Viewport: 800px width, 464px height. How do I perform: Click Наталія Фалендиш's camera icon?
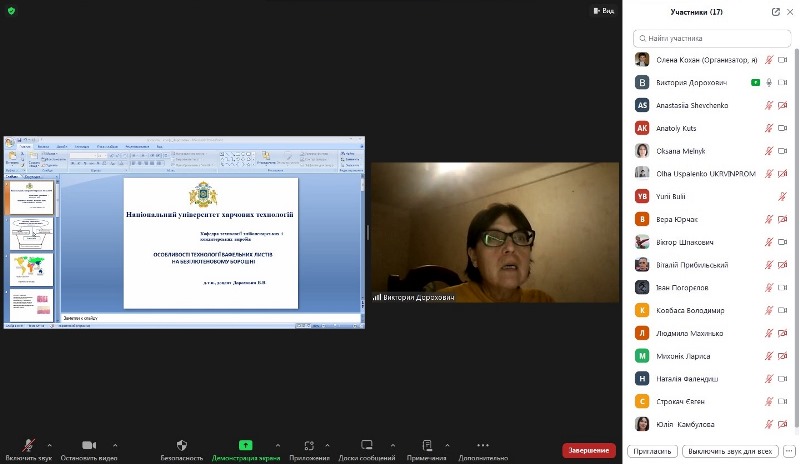click(x=782, y=379)
